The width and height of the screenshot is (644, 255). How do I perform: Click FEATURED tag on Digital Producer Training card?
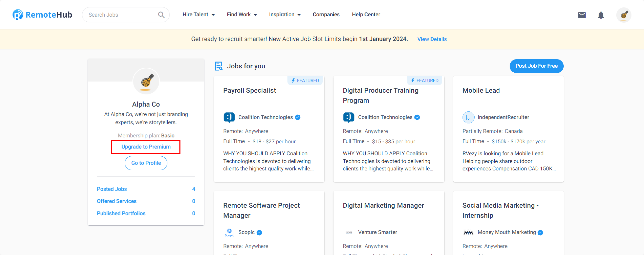click(x=424, y=80)
